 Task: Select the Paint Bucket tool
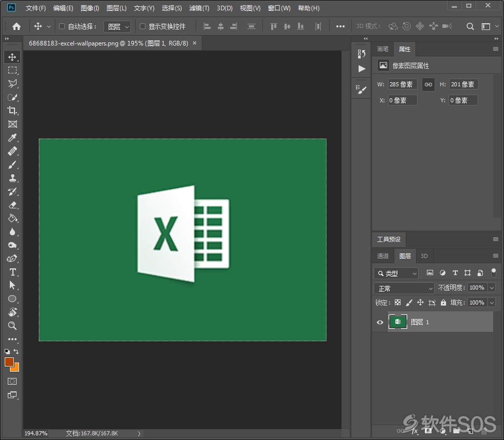coord(12,218)
